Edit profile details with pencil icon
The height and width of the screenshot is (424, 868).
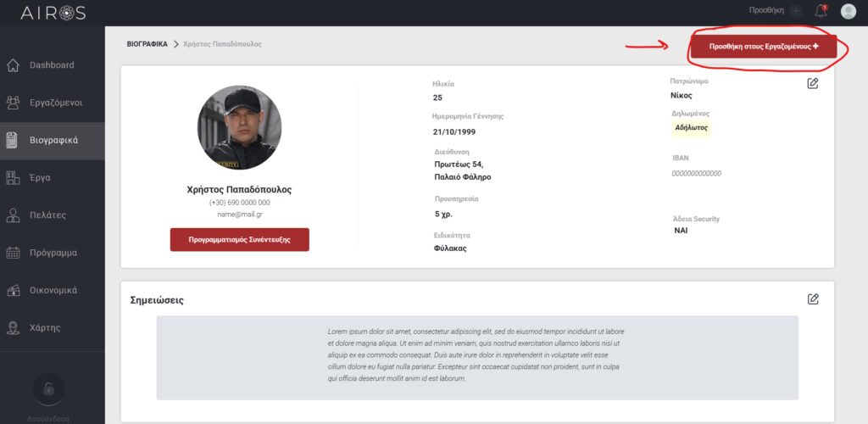pos(813,83)
